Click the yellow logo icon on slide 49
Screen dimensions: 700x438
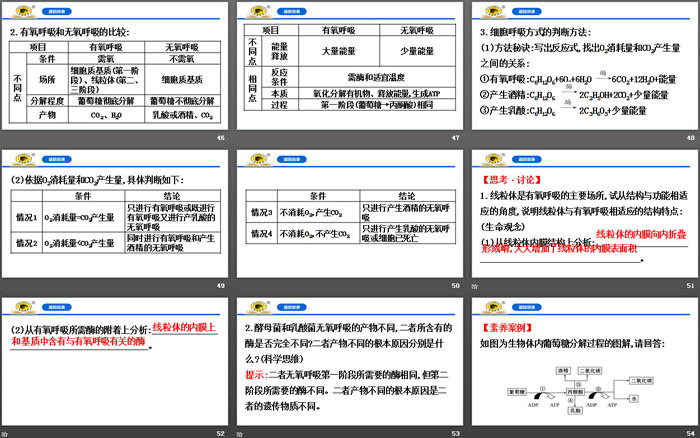[24, 159]
